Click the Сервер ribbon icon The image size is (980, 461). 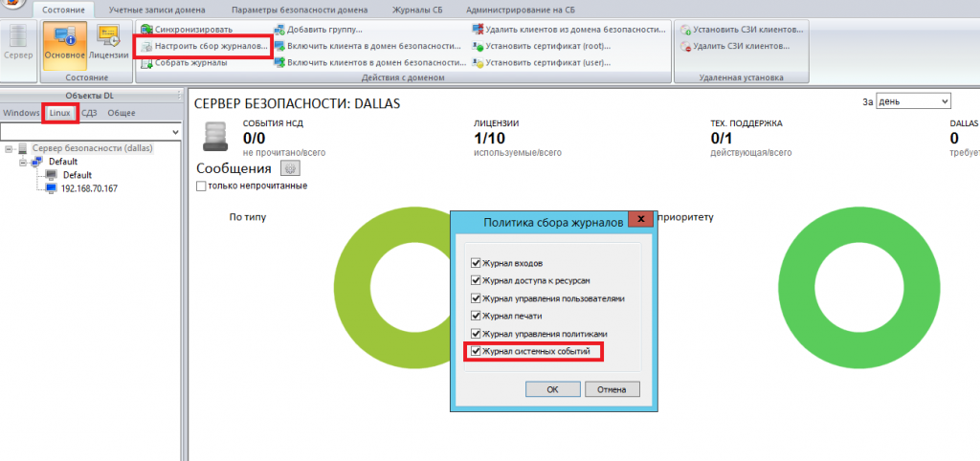pyautogui.click(x=18, y=44)
